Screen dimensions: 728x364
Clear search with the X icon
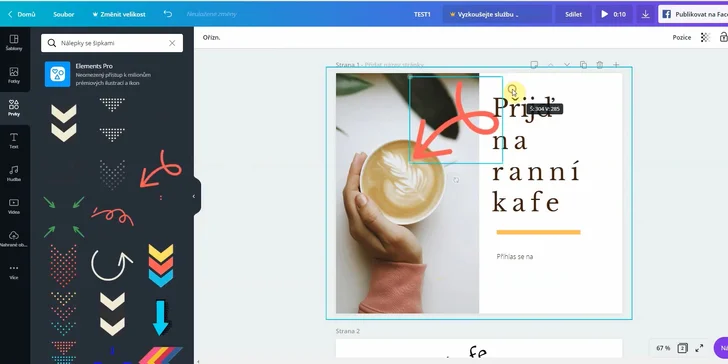(x=172, y=43)
